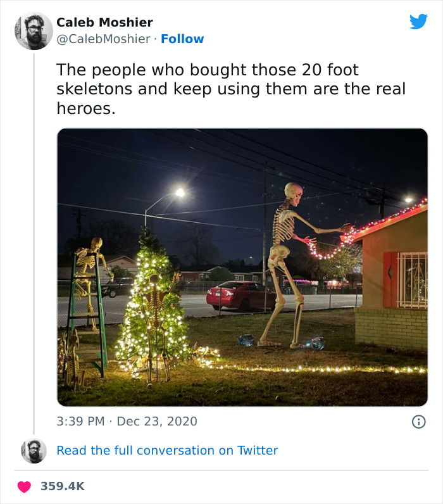Open the tweet info icon
443x504 pixels.
[418, 422]
